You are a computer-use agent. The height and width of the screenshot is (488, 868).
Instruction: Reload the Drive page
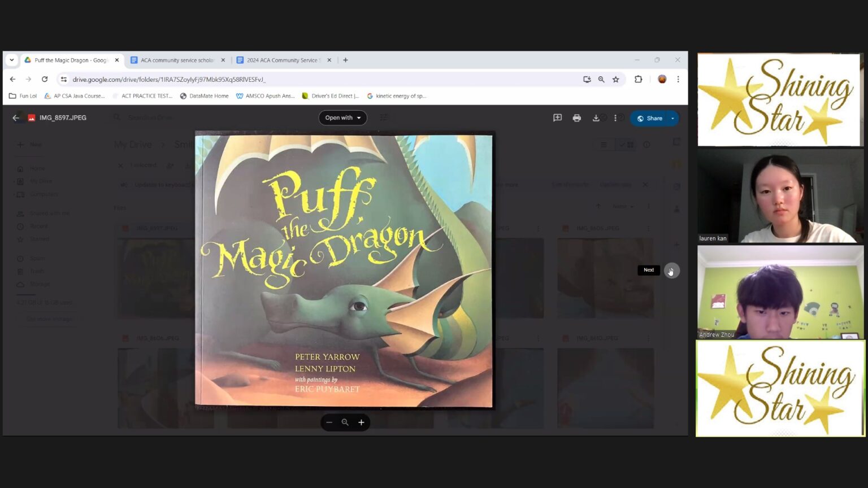click(x=45, y=79)
